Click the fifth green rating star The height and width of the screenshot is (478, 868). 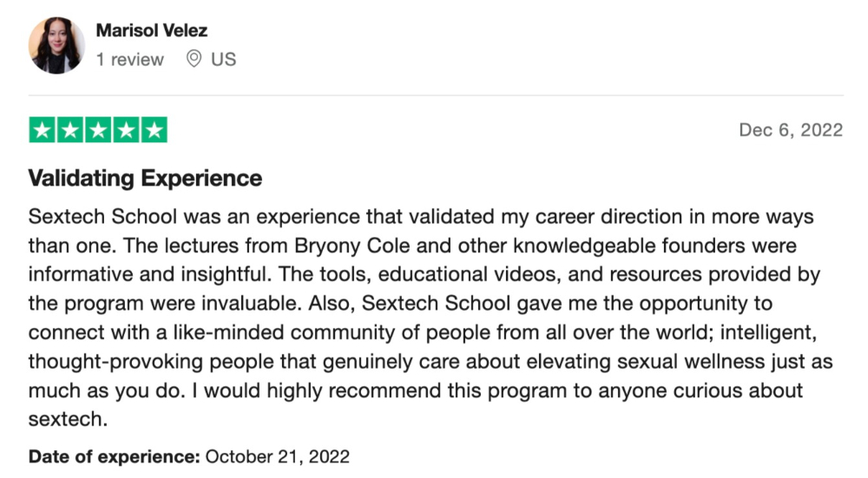point(155,130)
